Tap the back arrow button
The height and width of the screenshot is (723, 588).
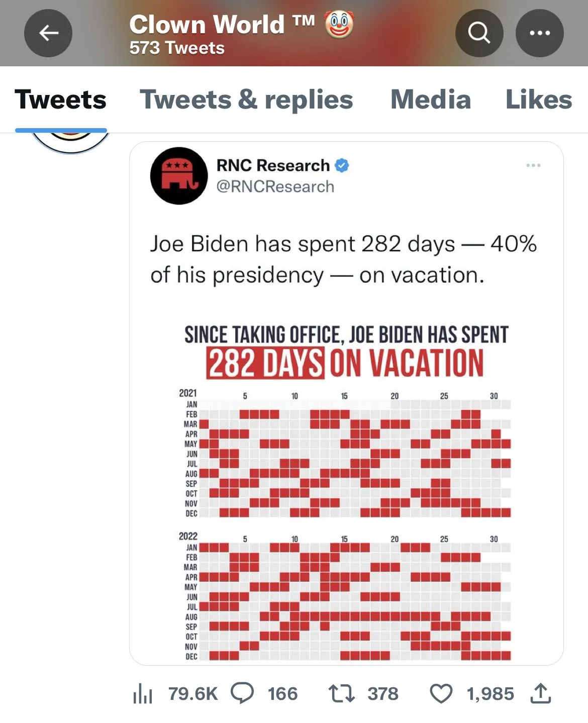pos(48,33)
